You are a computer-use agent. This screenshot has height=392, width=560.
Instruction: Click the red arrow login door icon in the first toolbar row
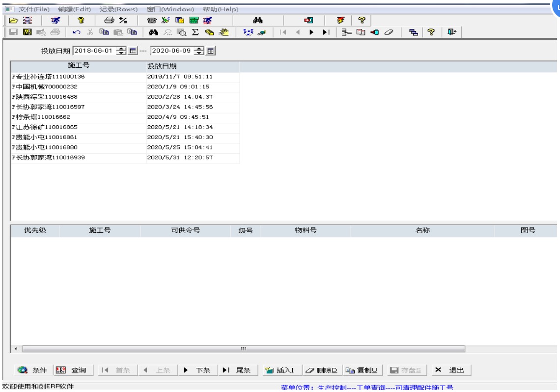[308, 20]
